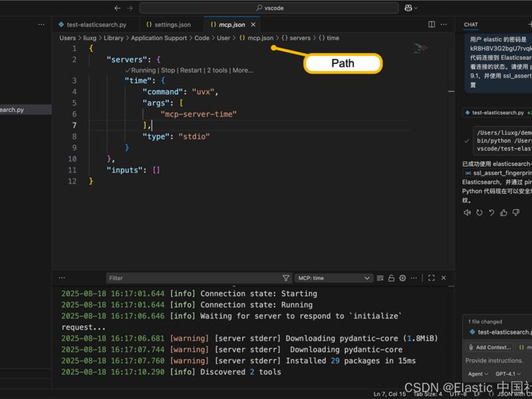Viewport: 532px width, 399px height.
Task: Open the CHAT panel tab
Action: 471,25
